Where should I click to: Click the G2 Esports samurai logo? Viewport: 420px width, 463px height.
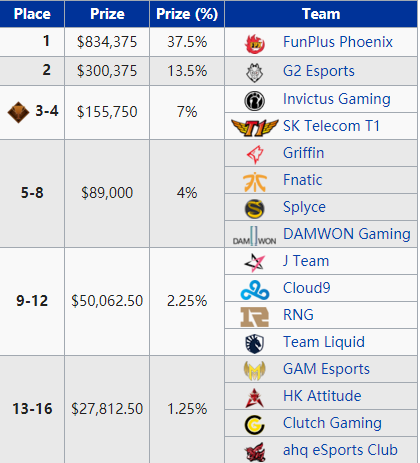click(255, 72)
